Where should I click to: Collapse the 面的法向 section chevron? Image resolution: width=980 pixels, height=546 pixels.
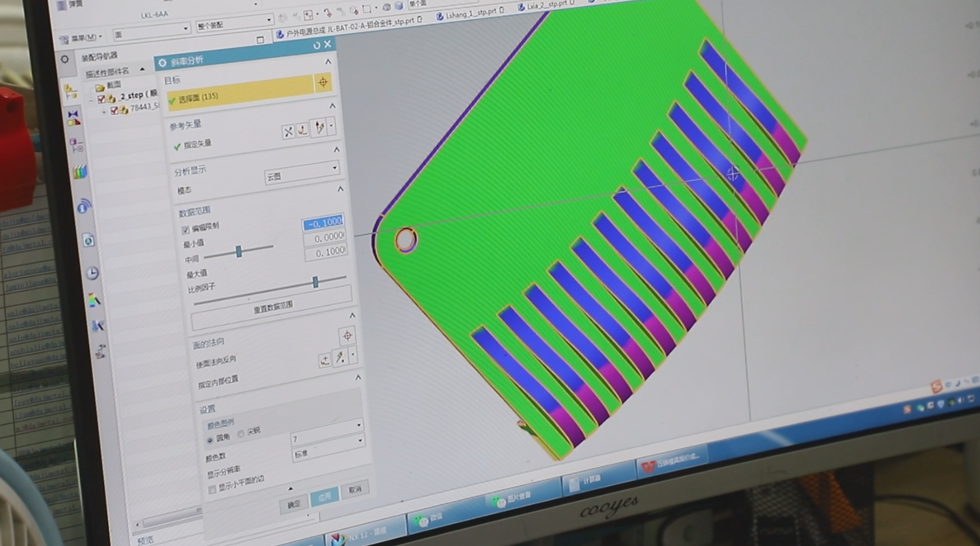(352, 315)
